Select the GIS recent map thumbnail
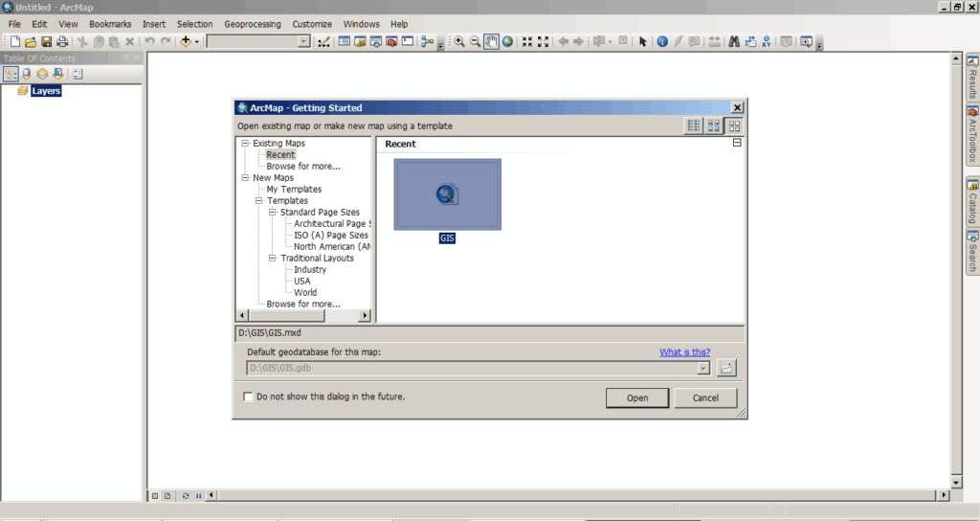Viewport: 980px width, 521px height. tap(447, 195)
